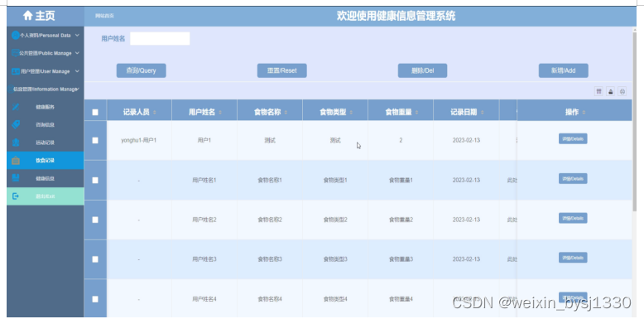
Task: Click the 重置/Reset button
Action: pyautogui.click(x=281, y=70)
